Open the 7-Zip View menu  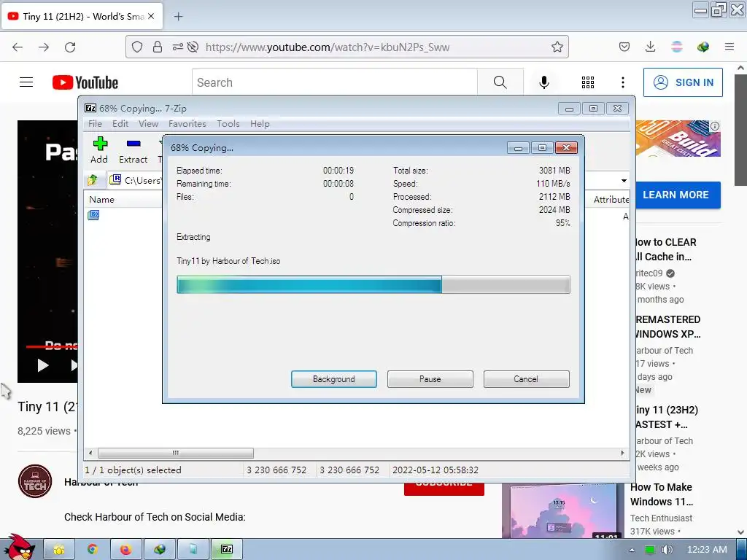pyautogui.click(x=148, y=124)
